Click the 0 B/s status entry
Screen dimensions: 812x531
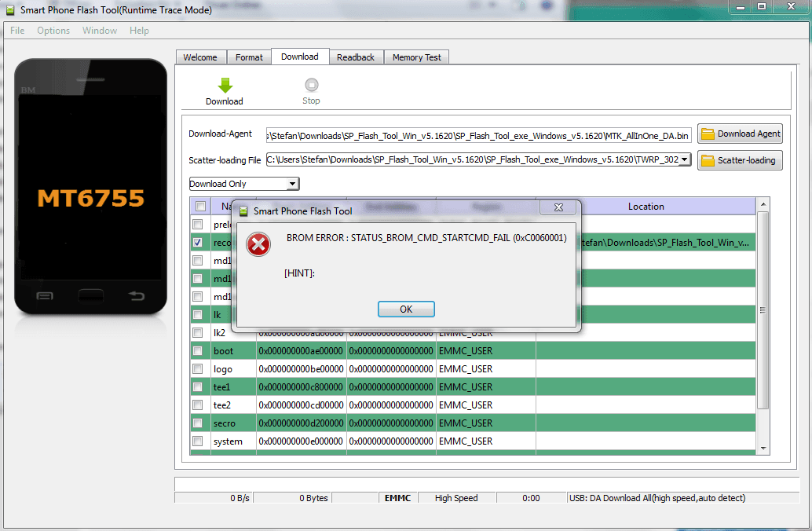pos(240,498)
